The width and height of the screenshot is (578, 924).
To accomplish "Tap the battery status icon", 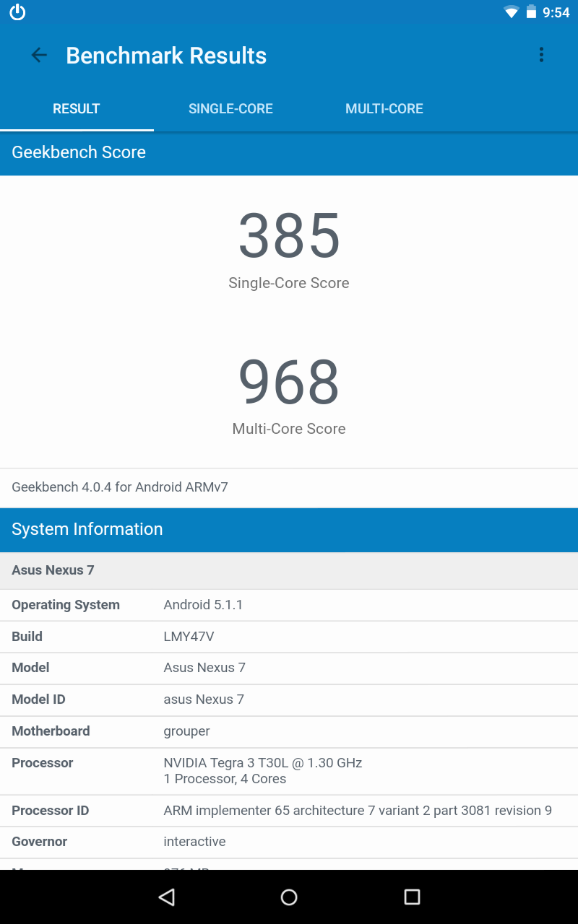I will 531,12.
